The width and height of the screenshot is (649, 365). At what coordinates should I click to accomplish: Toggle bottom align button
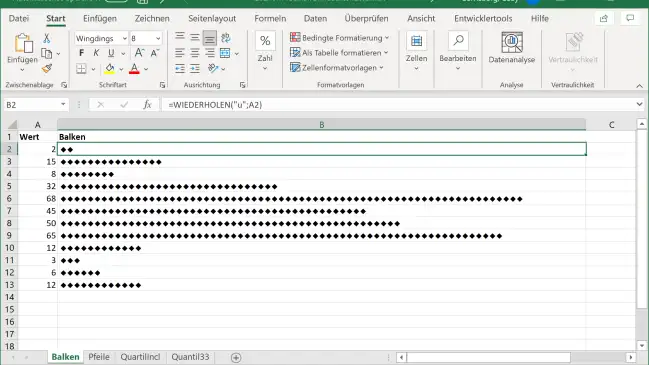(x=209, y=38)
